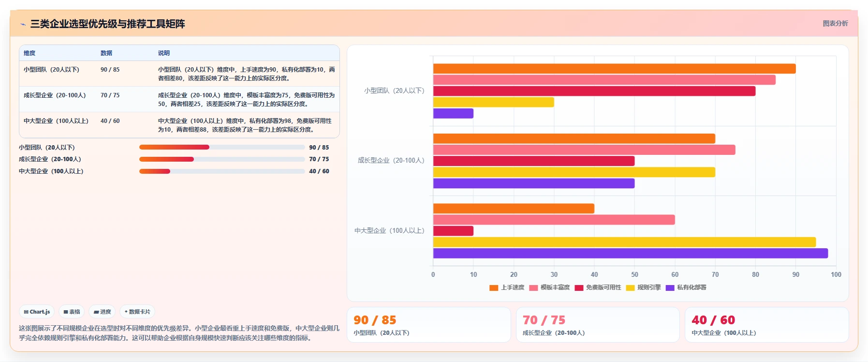Click orange 上手速度 bar for 小型团队
This screenshot has height=362, width=868.
(x=614, y=69)
